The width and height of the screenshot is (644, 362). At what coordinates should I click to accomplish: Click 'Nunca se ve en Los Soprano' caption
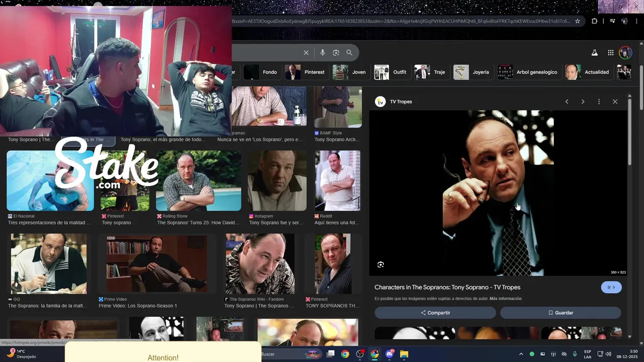[260, 140]
